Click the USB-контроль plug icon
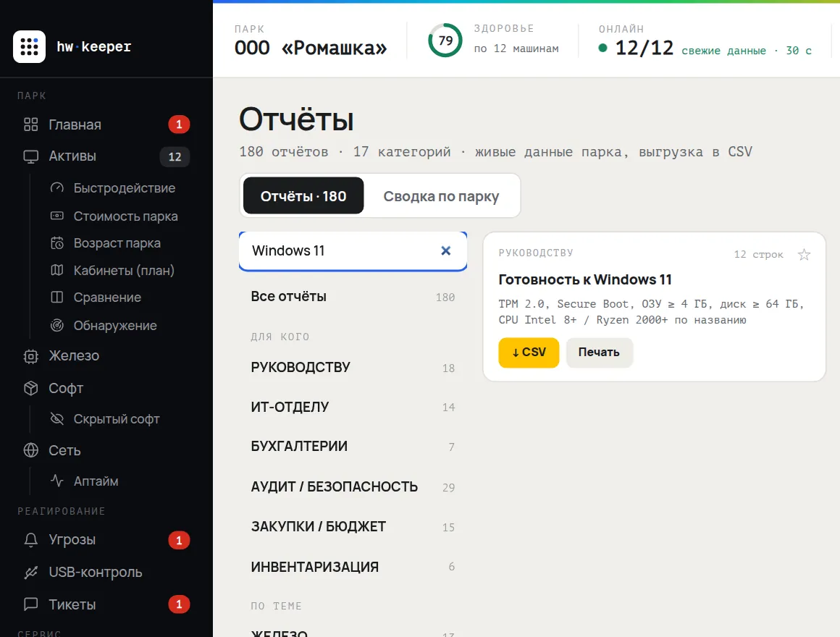The width and height of the screenshot is (840, 637). pyautogui.click(x=31, y=573)
